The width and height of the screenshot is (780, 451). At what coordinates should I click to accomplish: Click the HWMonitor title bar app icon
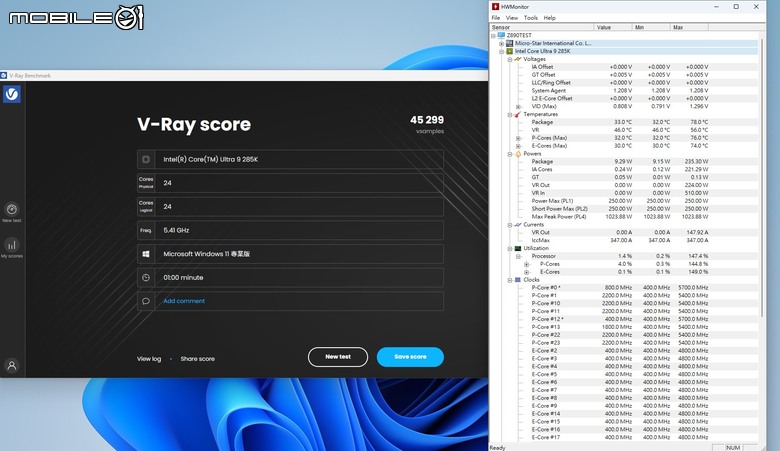click(495, 6)
